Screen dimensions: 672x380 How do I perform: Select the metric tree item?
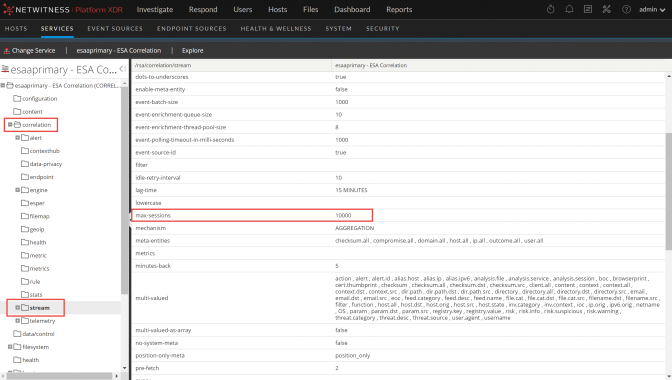[x=38, y=255]
